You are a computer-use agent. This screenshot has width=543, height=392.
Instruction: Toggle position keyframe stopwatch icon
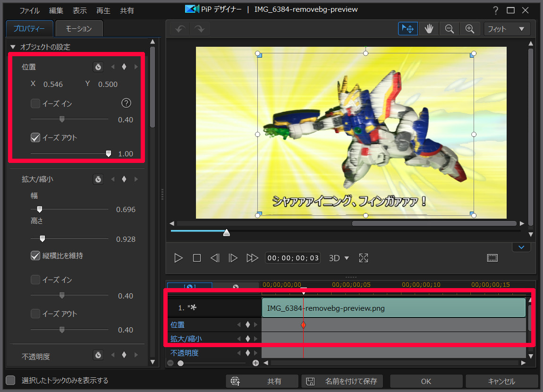click(x=98, y=67)
